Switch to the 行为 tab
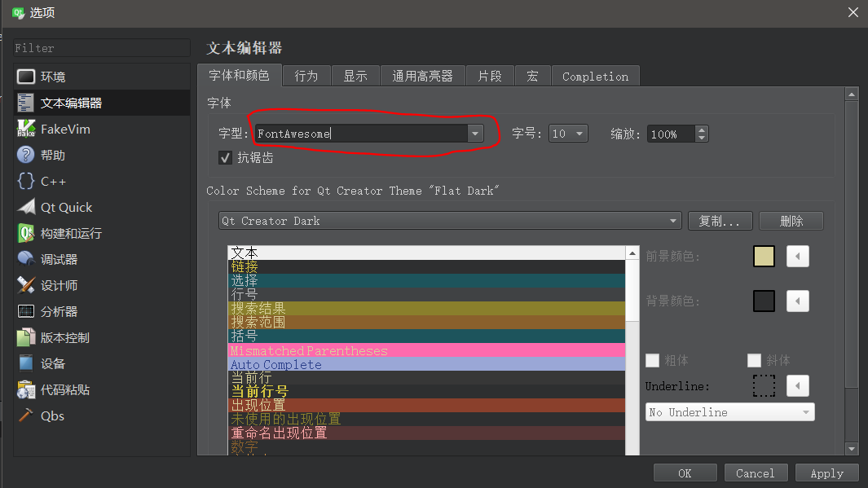This screenshot has height=488, width=868. point(306,75)
